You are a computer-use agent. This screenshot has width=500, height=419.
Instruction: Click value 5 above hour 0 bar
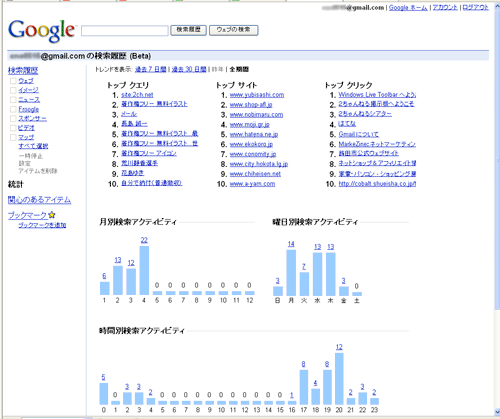(x=103, y=377)
